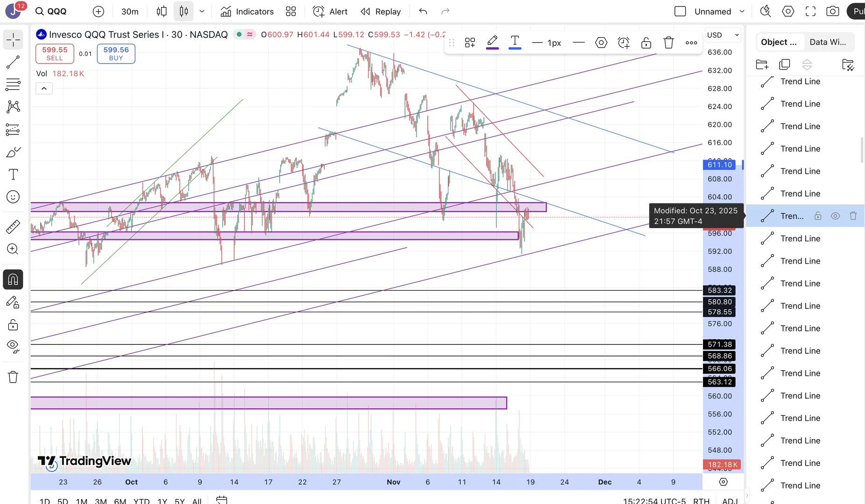Open the emoji and icons tool
Screen dimensions: 865x504
[x=13, y=197]
